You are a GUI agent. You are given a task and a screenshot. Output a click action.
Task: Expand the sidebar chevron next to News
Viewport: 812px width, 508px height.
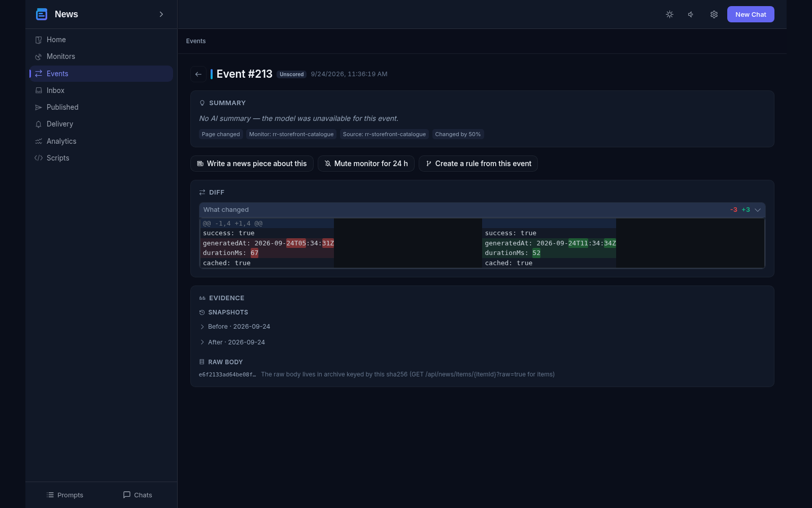tap(161, 14)
